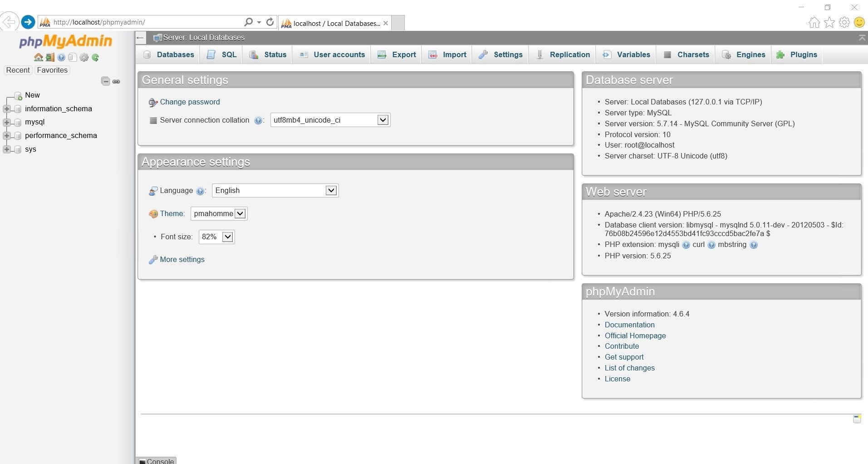Open the License link

tap(617, 379)
